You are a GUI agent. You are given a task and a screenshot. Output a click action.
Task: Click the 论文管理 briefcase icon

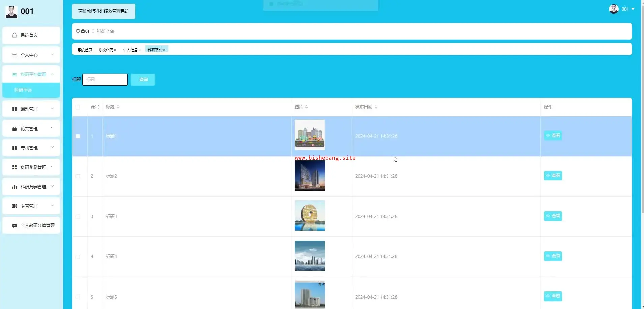tap(14, 129)
